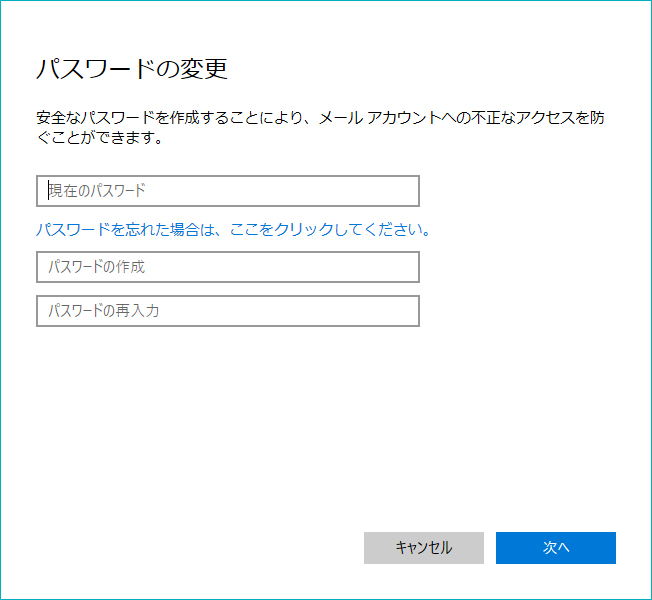This screenshot has width=652, height=600.
Task: Focus the パスワードの作成 field
Action: (x=227, y=267)
